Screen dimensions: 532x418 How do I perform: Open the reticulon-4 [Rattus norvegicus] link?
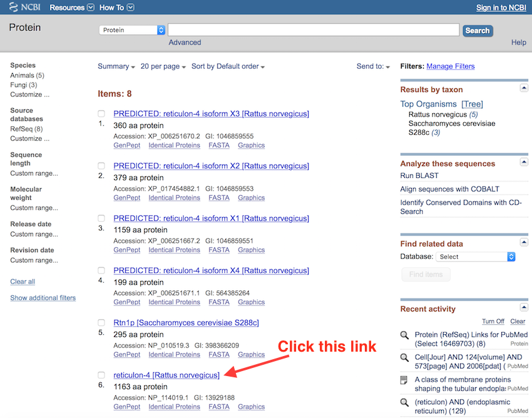point(166,375)
